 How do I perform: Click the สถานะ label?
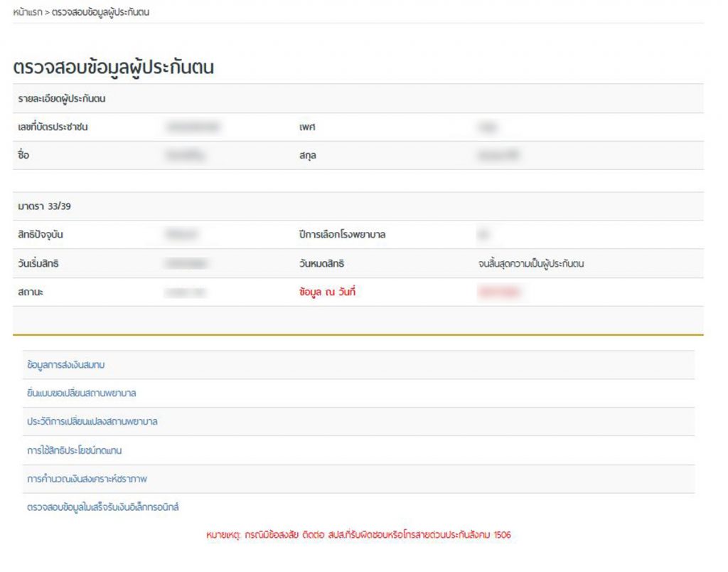click(x=31, y=292)
